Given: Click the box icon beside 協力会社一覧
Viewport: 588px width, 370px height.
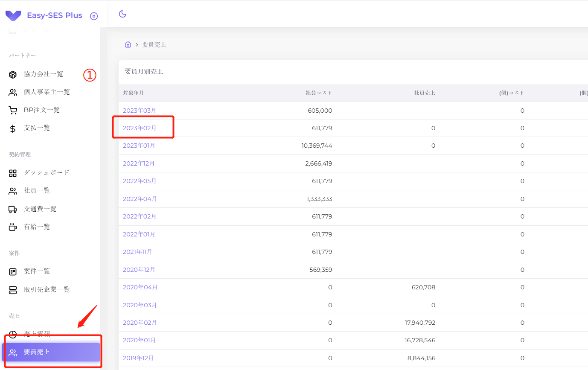Looking at the screenshot, I should [x=13, y=74].
